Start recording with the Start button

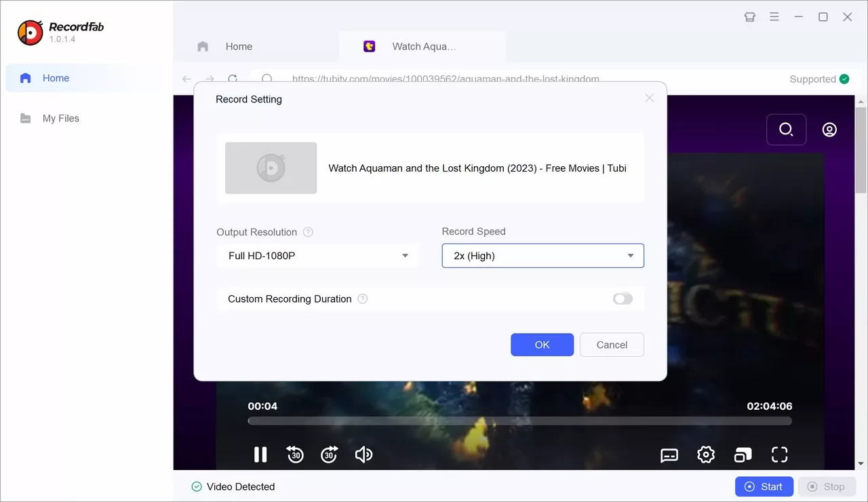(x=764, y=486)
